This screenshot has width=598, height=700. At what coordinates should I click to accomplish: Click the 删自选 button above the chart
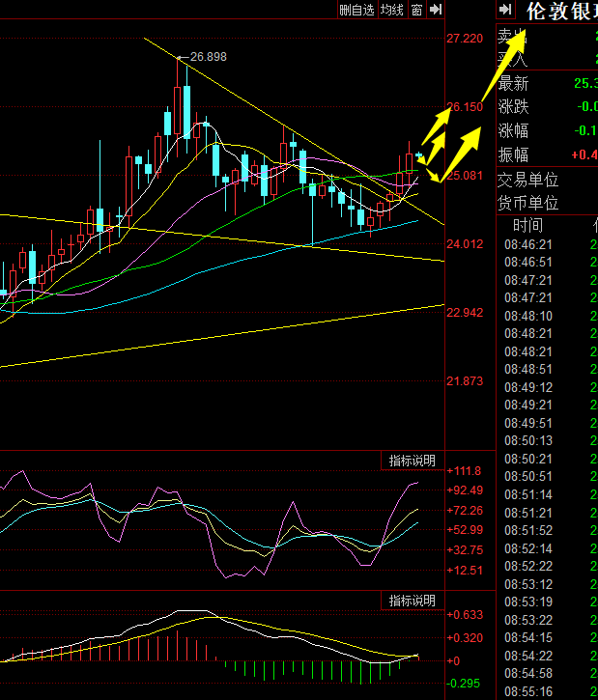[356, 10]
